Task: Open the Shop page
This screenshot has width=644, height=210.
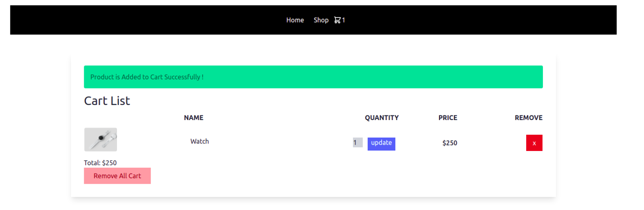Action: tap(321, 20)
